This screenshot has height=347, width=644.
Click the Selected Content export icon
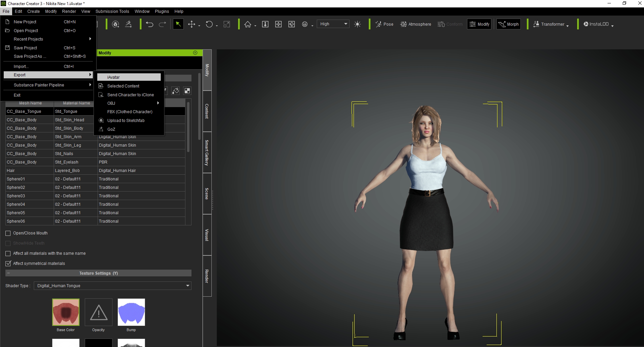101,86
